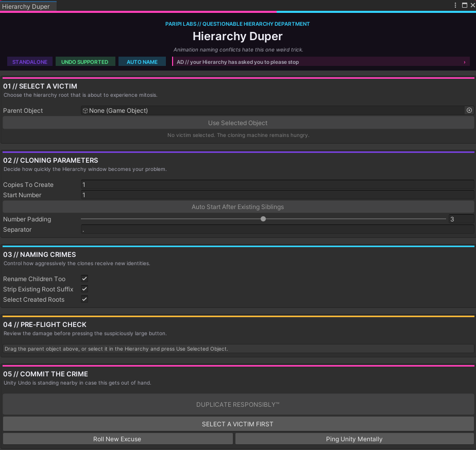Image resolution: width=476 pixels, height=450 pixels.
Task: Open the ad banner arrow chevron
Action: (465, 62)
